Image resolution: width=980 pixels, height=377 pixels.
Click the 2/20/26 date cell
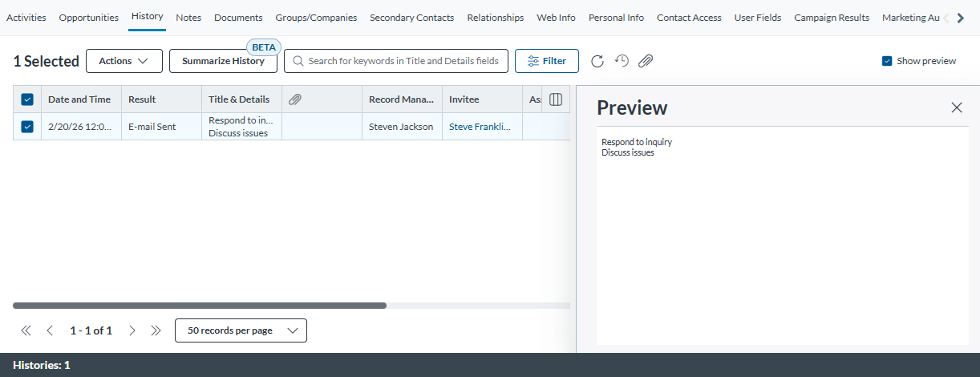[x=81, y=127]
